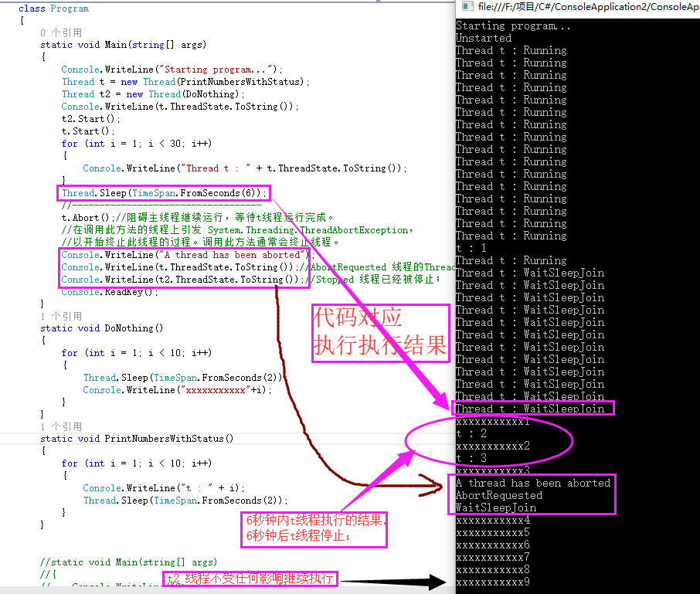Image resolution: width=700 pixels, height=594 pixels.
Task: Open the '1 个引用' code lens above DoNothing
Action: [x=61, y=316]
